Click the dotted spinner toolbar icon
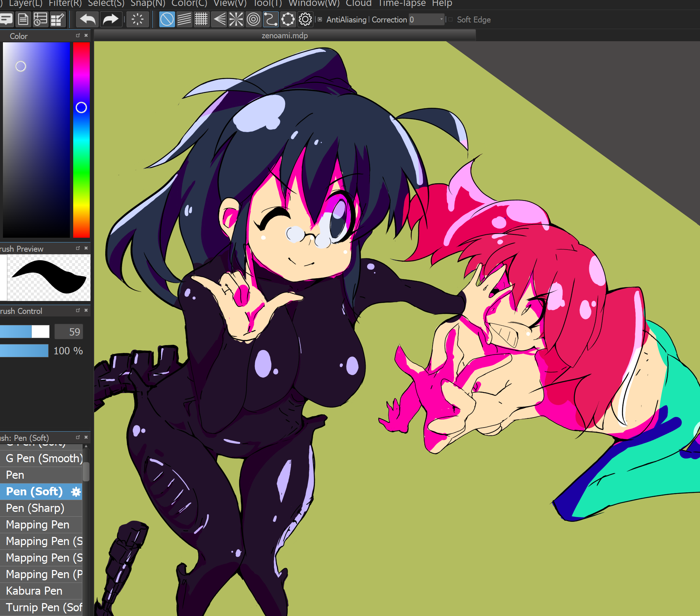700x616 pixels. [x=138, y=19]
